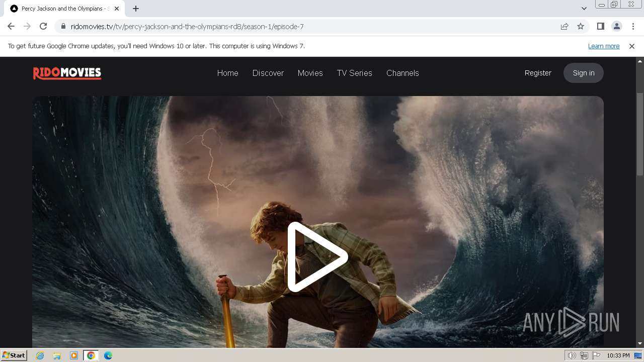Open the Channels section

pyautogui.click(x=403, y=73)
